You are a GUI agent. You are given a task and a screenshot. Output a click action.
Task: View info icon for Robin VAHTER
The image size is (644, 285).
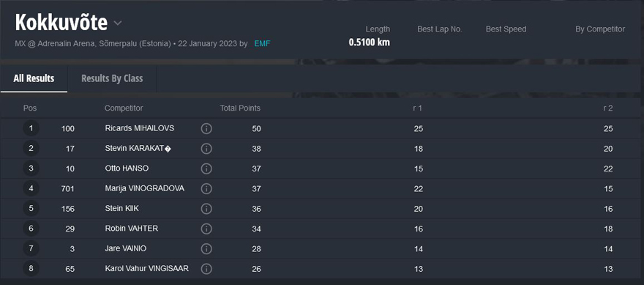[206, 229]
